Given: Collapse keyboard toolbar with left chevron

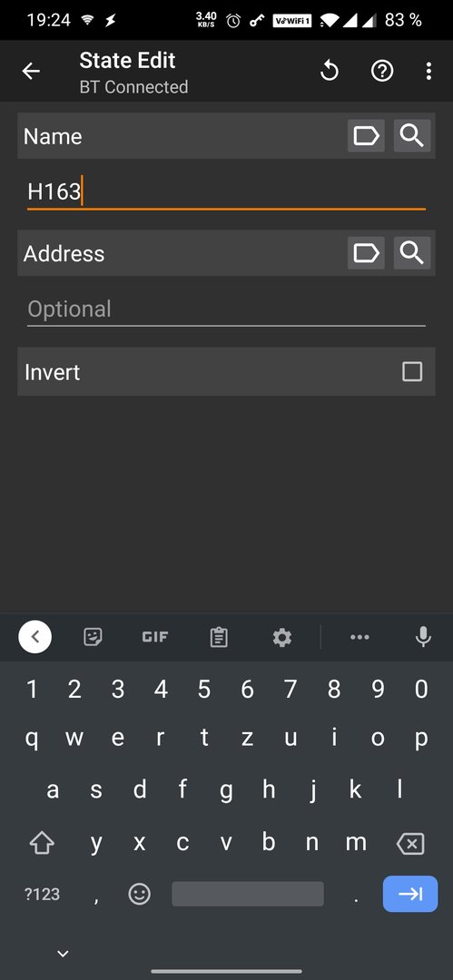Looking at the screenshot, I should [x=35, y=637].
